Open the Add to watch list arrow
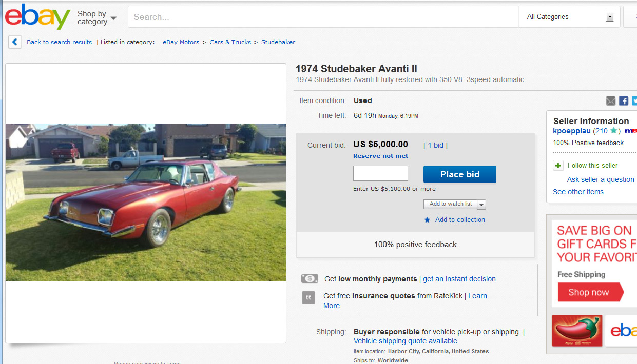Viewport: 637px width, 364px height. tap(481, 205)
